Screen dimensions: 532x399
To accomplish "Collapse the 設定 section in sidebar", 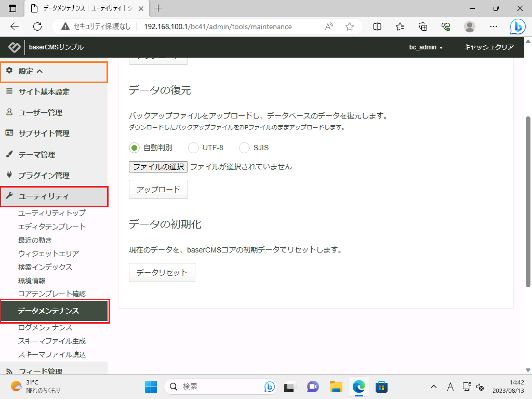I will [x=54, y=71].
